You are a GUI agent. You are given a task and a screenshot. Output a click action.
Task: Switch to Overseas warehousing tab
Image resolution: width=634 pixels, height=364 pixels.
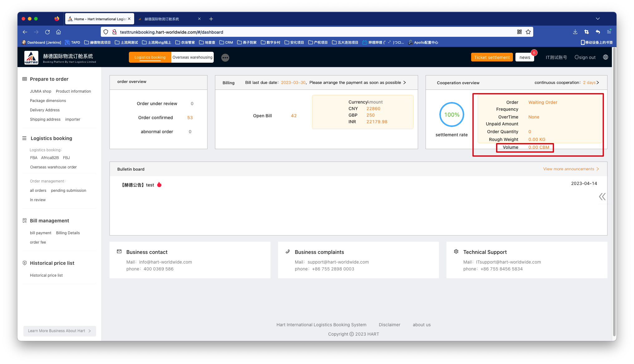192,57
